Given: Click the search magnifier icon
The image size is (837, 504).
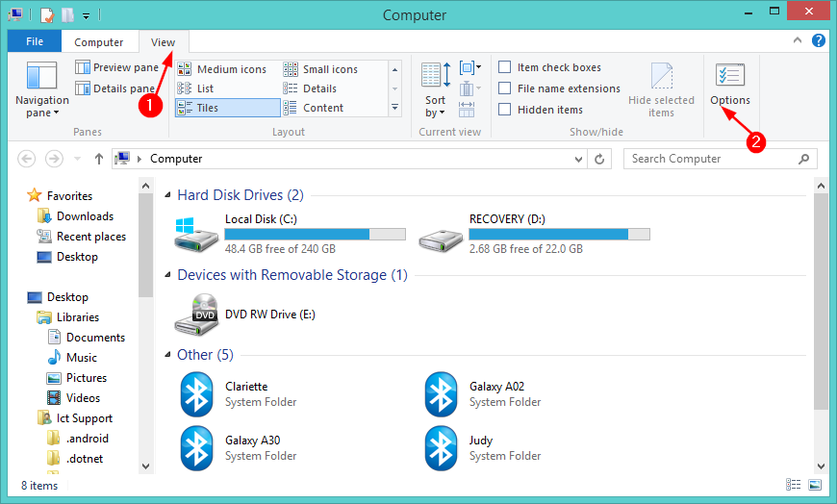Looking at the screenshot, I should [803, 159].
